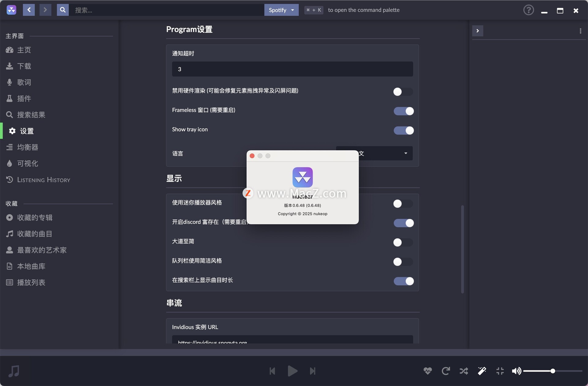Click the 串流 section heading
Screen dimensions: 588x386
click(174, 303)
